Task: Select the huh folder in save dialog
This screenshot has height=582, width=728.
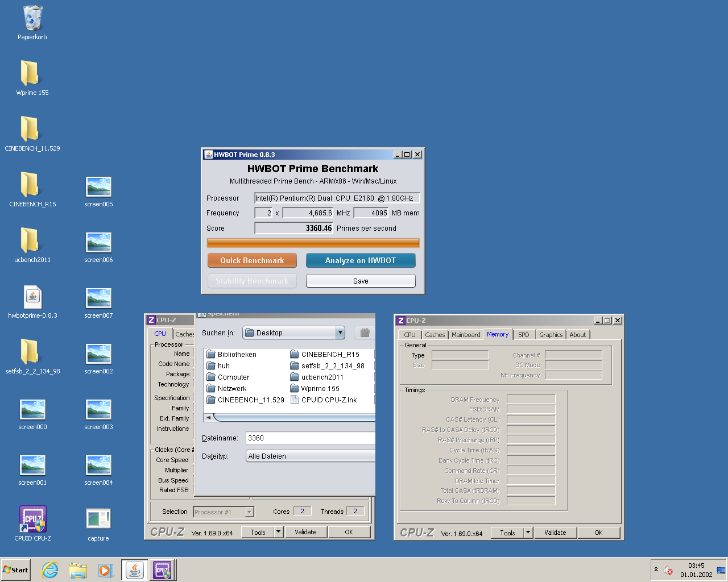Action: pyautogui.click(x=218, y=365)
